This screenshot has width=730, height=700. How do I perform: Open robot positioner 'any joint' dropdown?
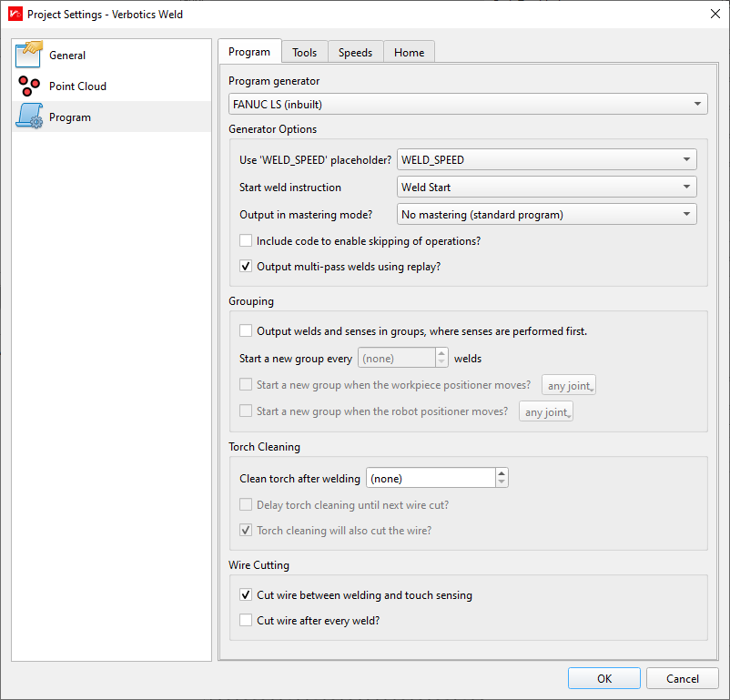(x=546, y=411)
